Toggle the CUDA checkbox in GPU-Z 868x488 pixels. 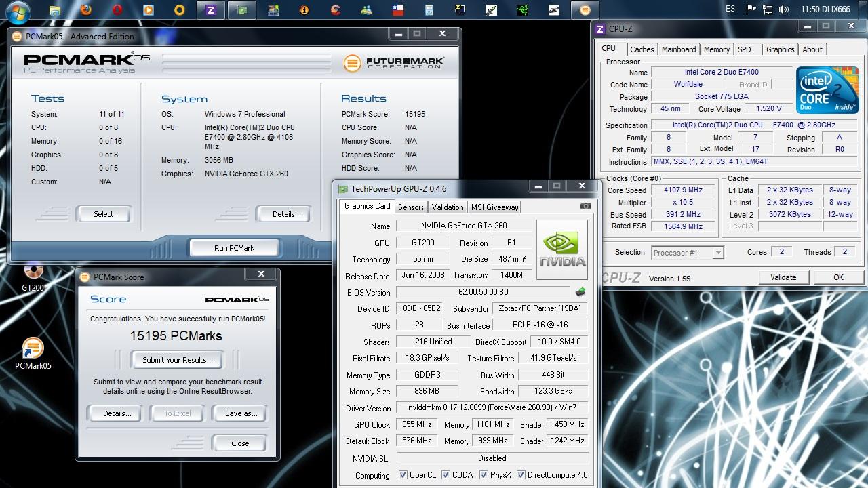click(446, 475)
